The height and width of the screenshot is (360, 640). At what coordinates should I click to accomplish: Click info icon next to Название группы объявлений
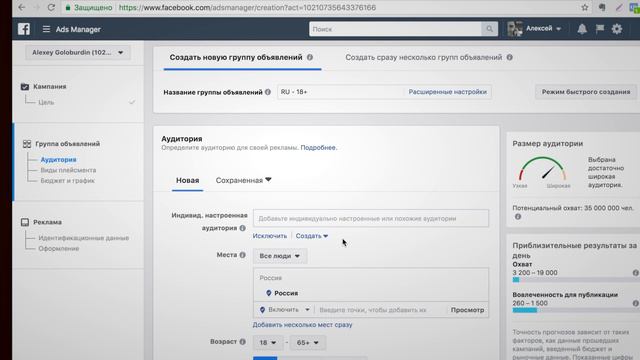point(268,92)
